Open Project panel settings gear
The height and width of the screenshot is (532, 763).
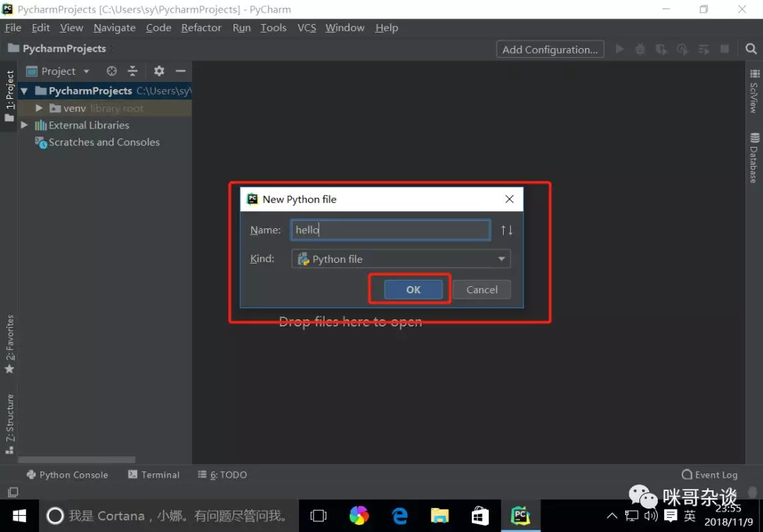click(159, 71)
